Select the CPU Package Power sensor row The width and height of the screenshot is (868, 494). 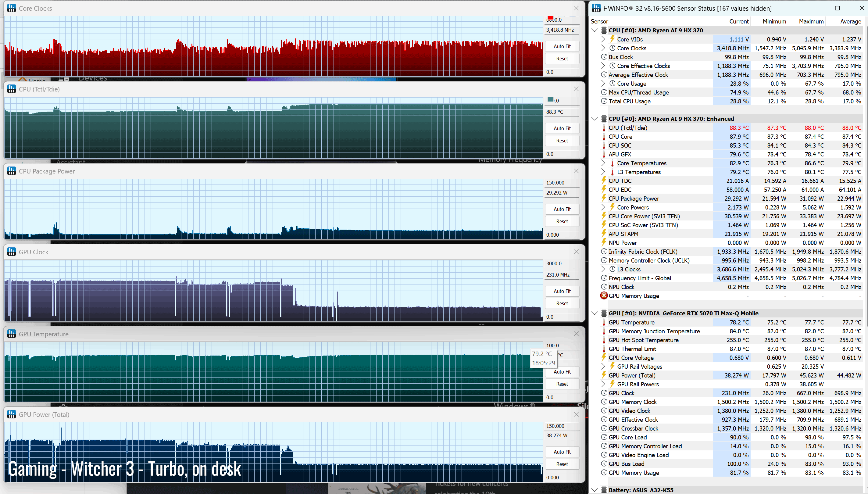(732, 199)
